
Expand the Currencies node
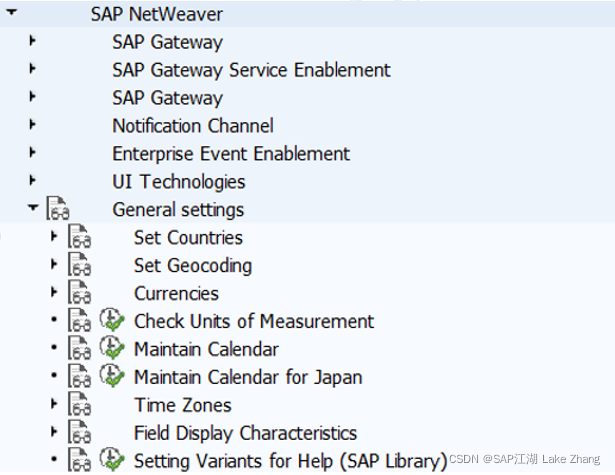pos(54,292)
